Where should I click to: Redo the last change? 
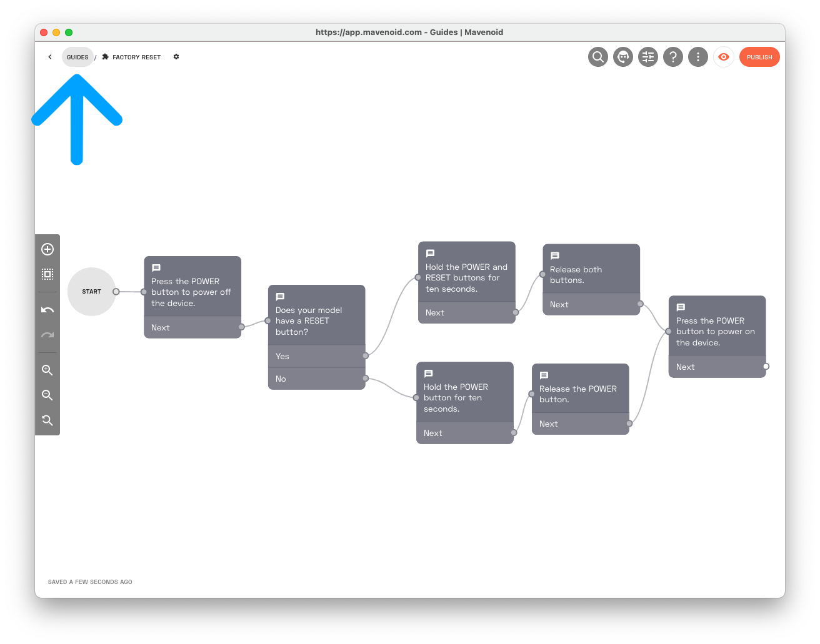coord(47,335)
